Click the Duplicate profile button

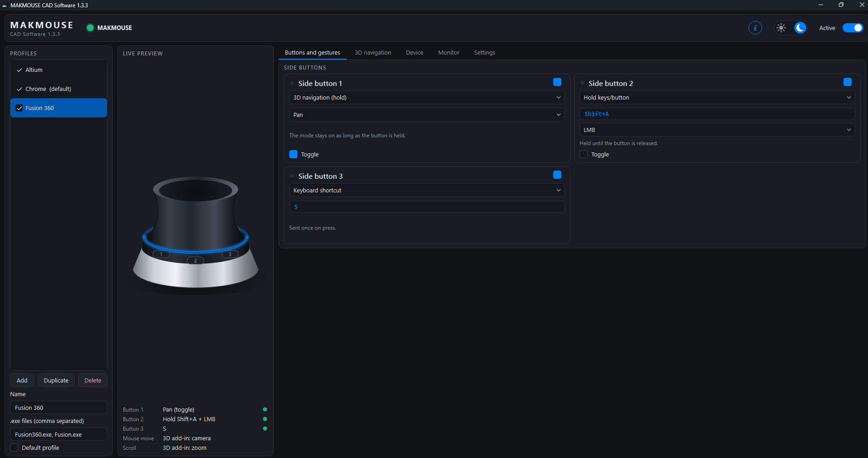pyautogui.click(x=56, y=380)
